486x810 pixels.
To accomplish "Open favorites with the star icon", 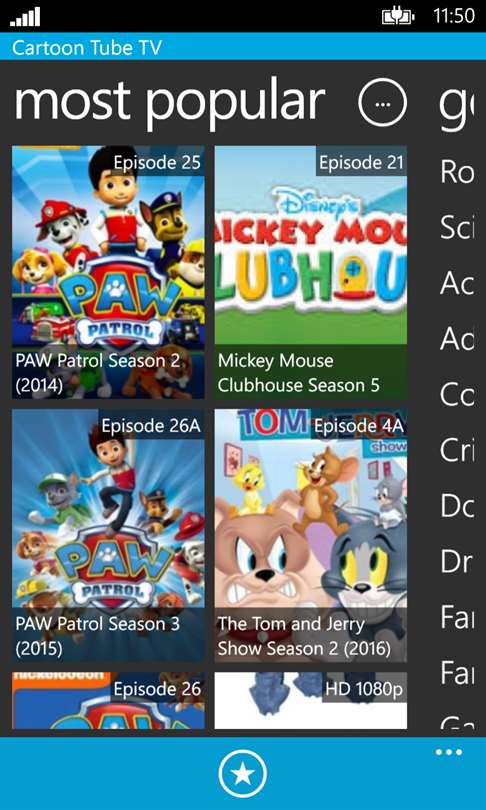I will (x=243, y=774).
